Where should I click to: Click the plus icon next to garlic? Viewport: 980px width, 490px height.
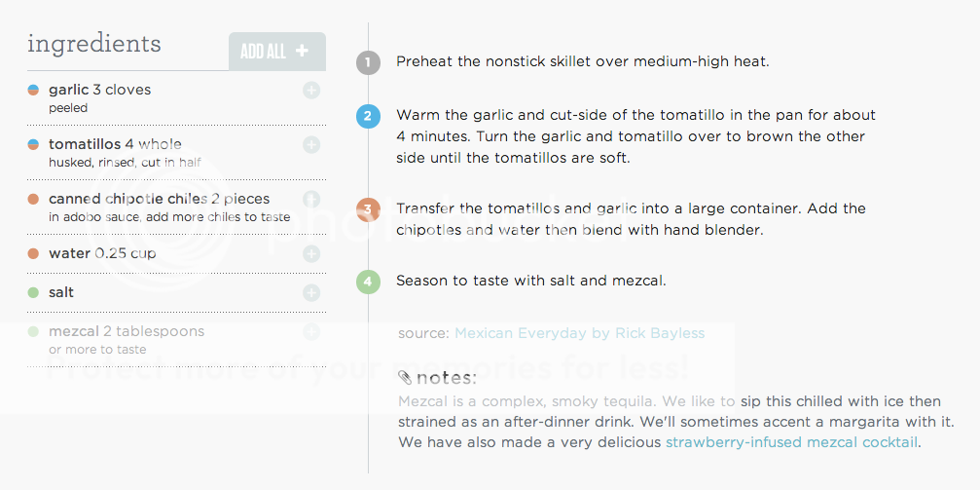click(x=311, y=91)
